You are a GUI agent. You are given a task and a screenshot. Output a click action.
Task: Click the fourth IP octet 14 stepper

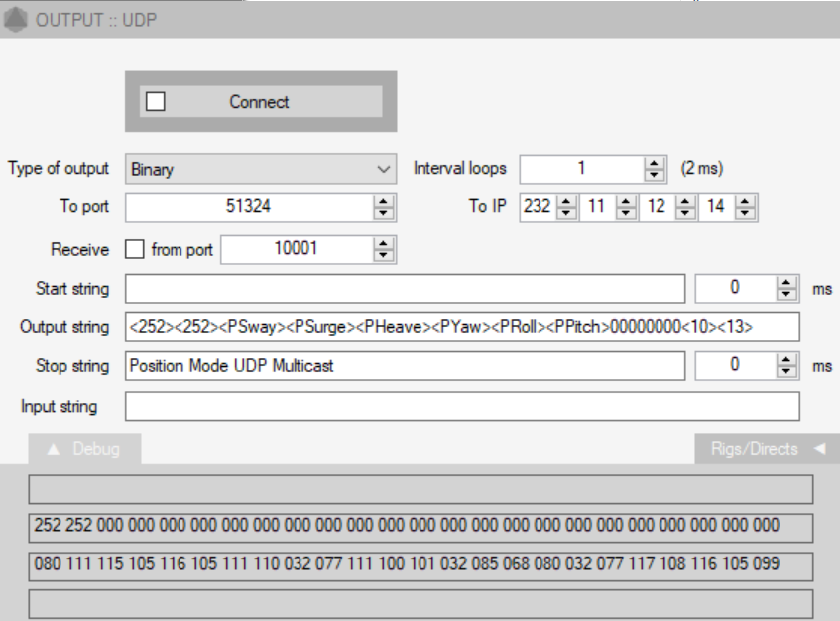point(746,207)
